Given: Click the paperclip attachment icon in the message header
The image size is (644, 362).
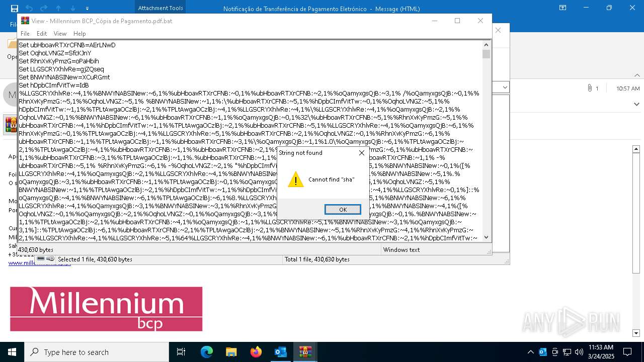Looking at the screenshot, I should [x=589, y=88].
